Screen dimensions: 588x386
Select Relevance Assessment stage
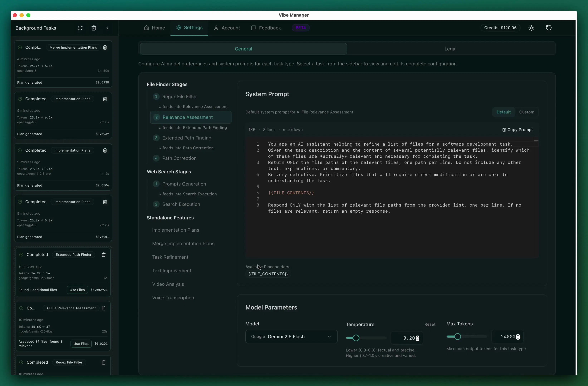(191, 117)
